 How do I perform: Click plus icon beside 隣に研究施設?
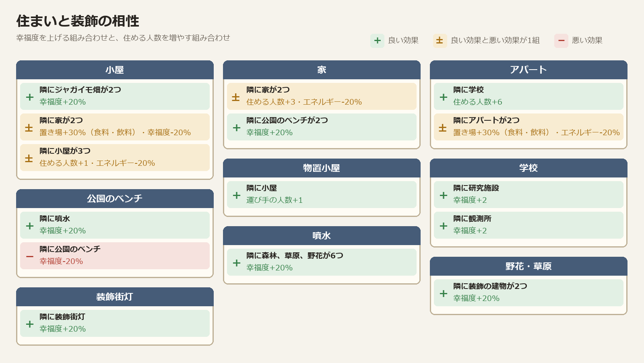click(444, 195)
